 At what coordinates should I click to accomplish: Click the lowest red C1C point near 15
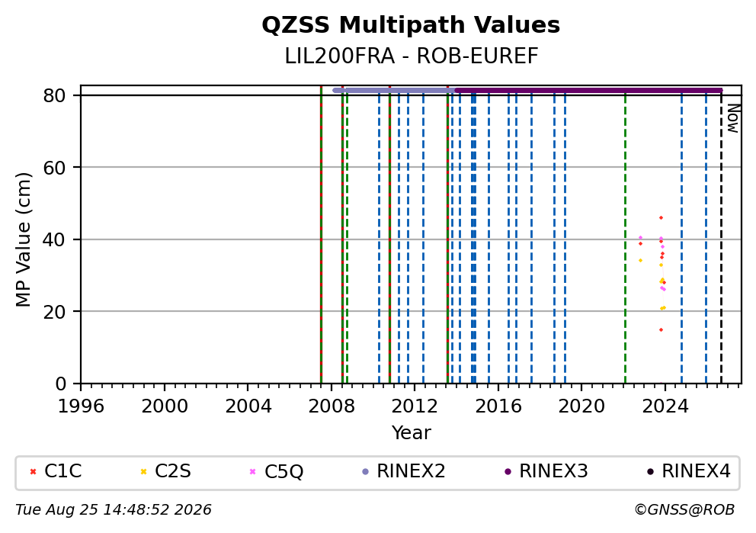tap(661, 330)
